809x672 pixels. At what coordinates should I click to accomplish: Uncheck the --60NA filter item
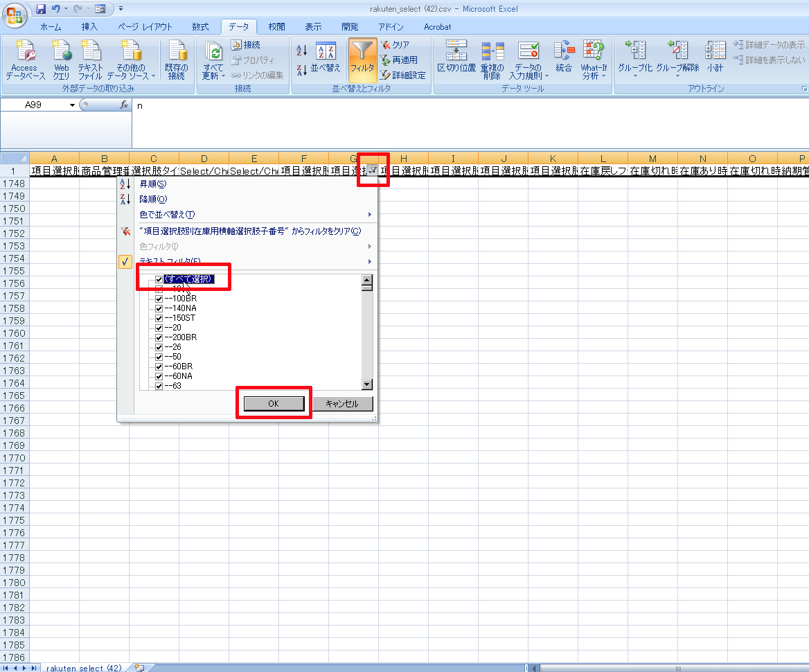click(x=159, y=376)
